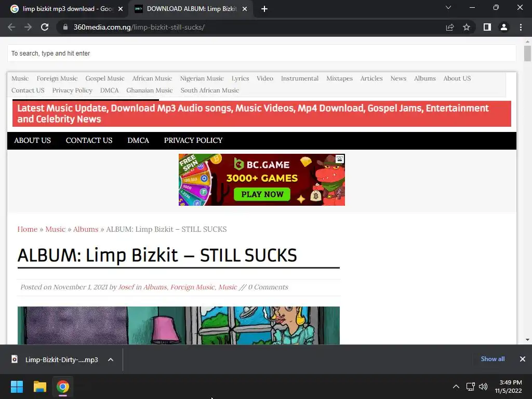Open a new browser tab
Viewport: 532px width, 399px height.
point(264,9)
